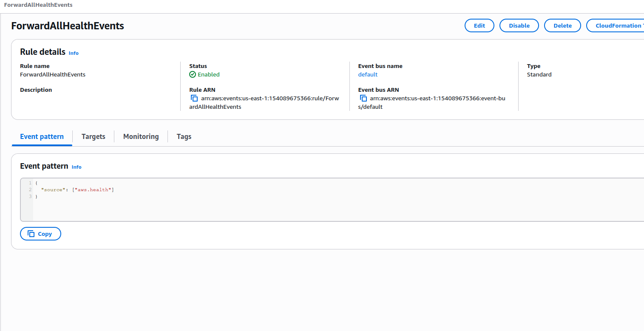Copy the Rule ARN using its icon

pos(194,98)
